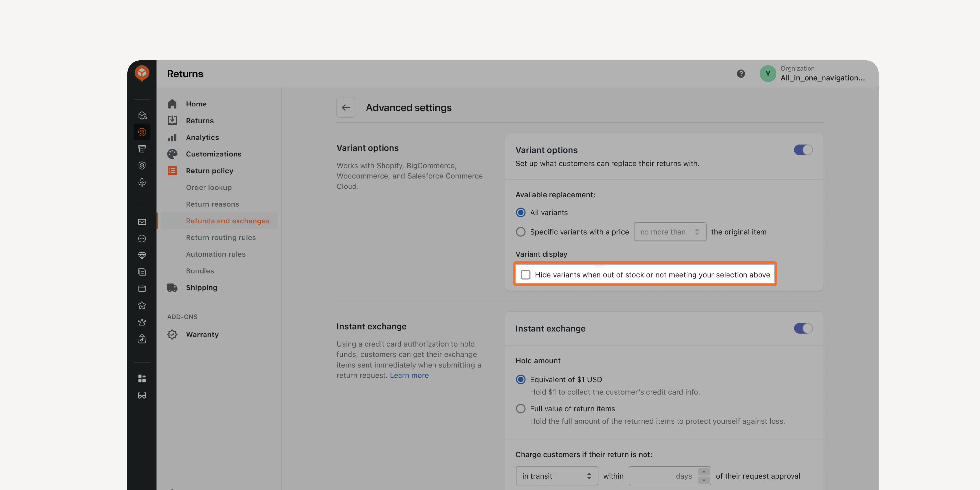The width and height of the screenshot is (980, 490).
Task: Turn off the Variant options toggle
Action: click(803, 150)
